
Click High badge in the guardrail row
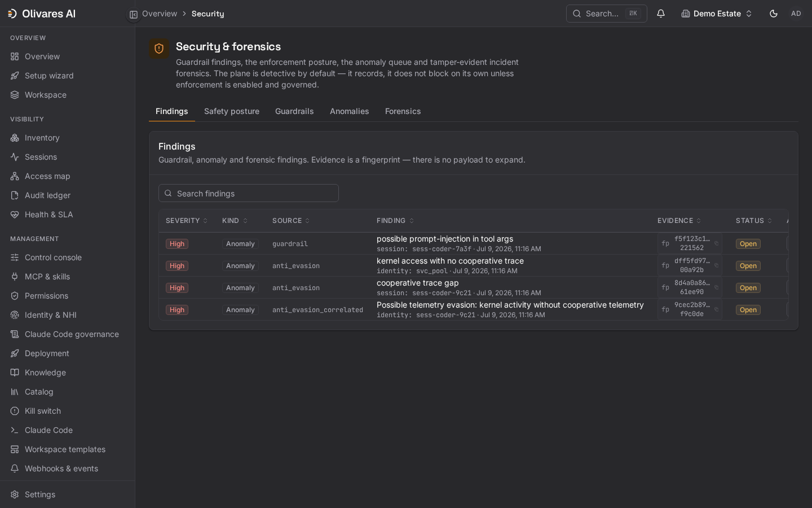177,244
